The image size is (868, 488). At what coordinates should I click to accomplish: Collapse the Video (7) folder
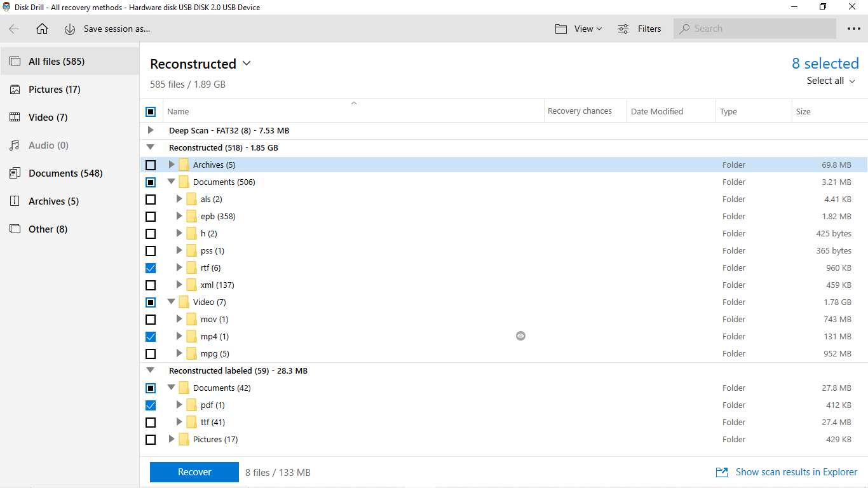(x=171, y=302)
